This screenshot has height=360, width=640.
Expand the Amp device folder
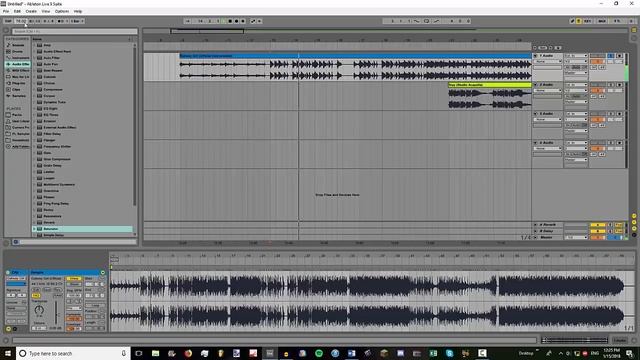tap(34, 45)
